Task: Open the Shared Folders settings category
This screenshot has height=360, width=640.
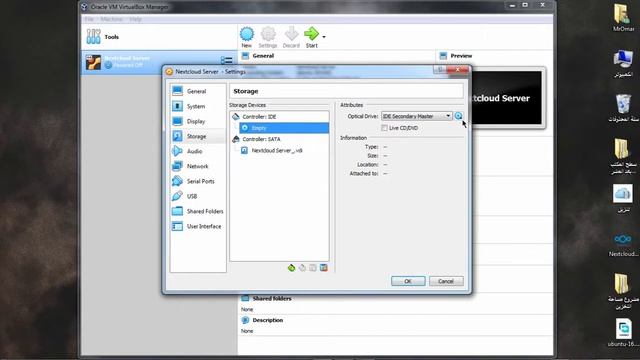Action: 198,211
